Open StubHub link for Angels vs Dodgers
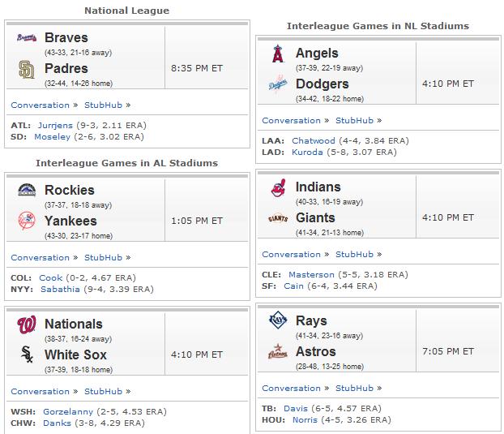The image size is (504, 434). [355, 121]
